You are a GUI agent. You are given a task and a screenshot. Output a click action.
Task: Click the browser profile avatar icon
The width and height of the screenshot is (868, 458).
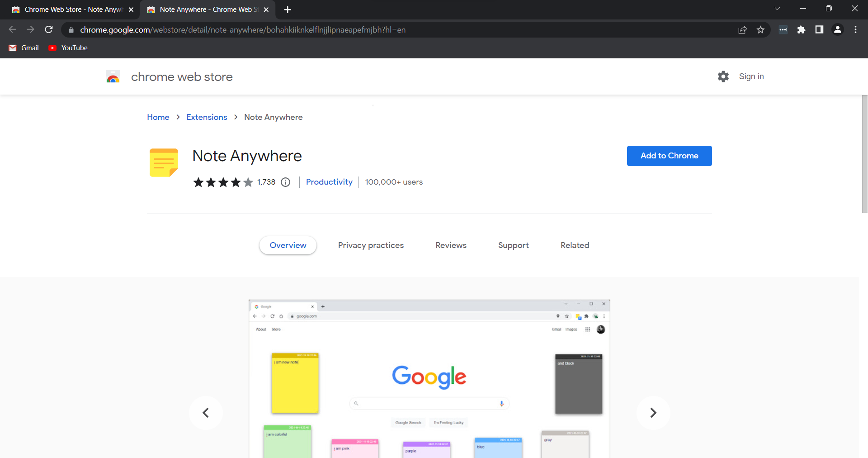click(838, 29)
